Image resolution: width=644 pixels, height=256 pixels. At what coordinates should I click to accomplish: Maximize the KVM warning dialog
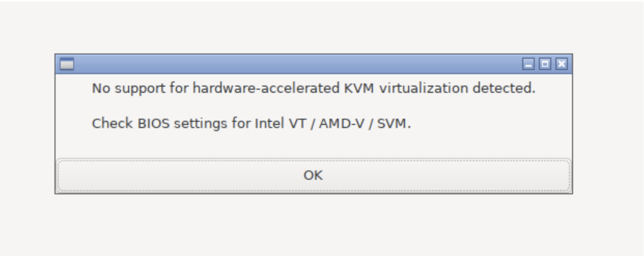pos(545,64)
